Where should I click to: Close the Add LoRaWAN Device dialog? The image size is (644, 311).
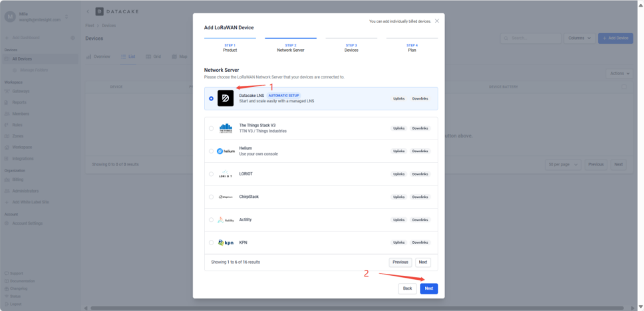tap(437, 21)
